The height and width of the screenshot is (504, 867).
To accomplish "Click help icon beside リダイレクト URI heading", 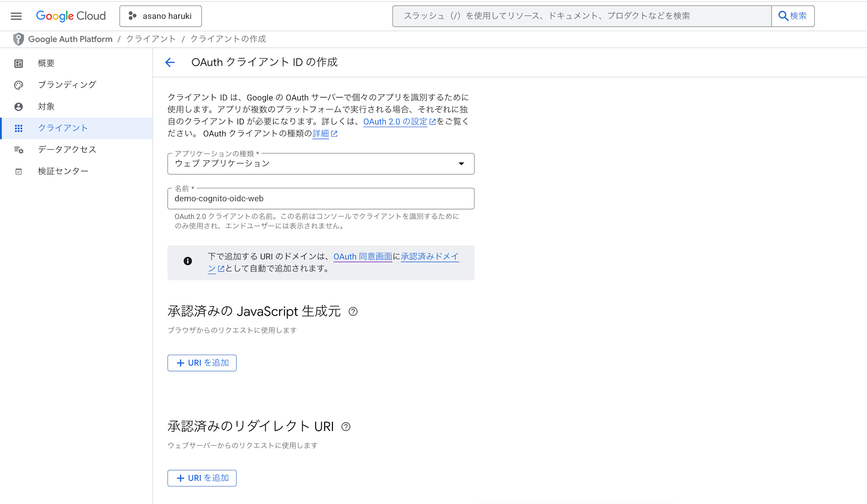I will tap(346, 427).
